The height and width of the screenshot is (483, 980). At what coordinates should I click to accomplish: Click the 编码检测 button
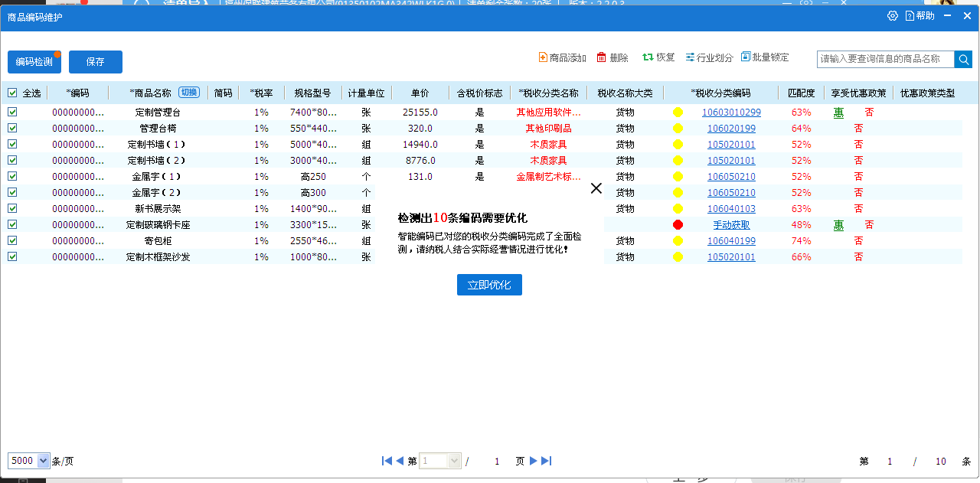(x=34, y=62)
